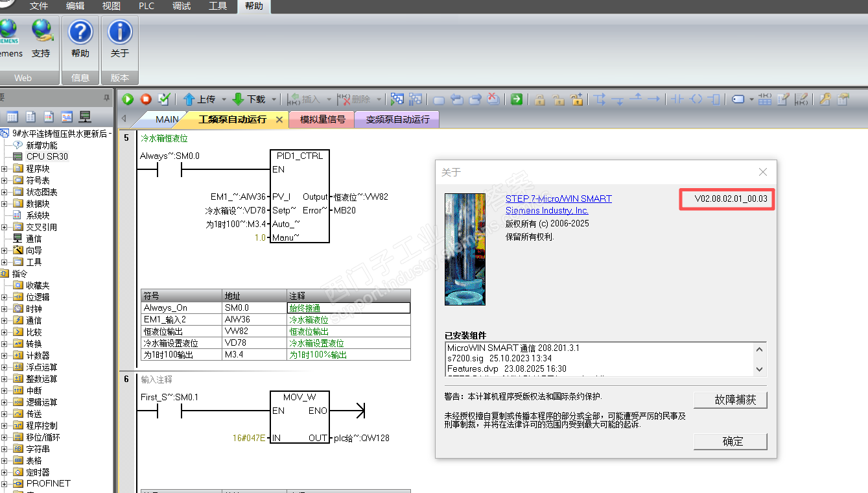This screenshot has height=493, width=868.
Task: Click the 上传 upload button
Action: [199, 99]
